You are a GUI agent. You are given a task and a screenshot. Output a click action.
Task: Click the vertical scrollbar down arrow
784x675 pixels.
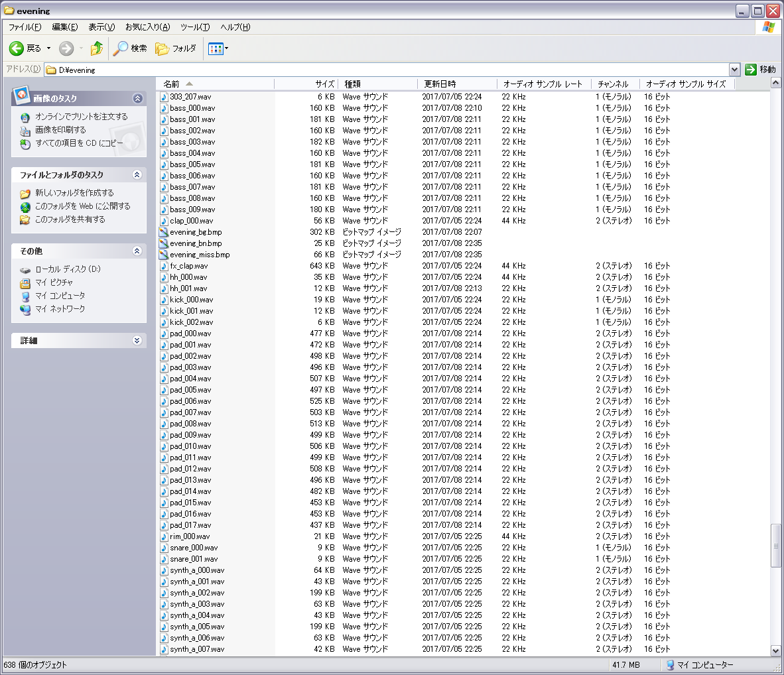point(775,650)
